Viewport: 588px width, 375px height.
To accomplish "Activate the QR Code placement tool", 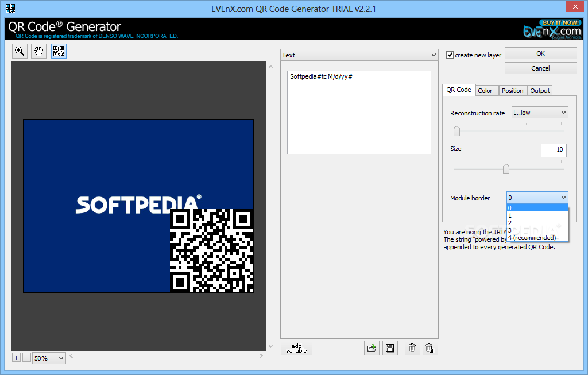I will point(57,51).
